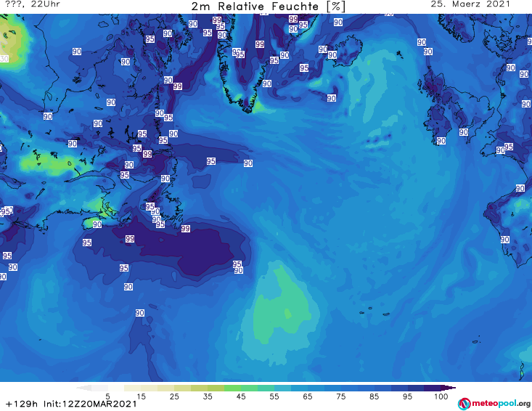Pick the pale gray arrow start of colorbar
The image size is (532, 411).
(x=83, y=388)
